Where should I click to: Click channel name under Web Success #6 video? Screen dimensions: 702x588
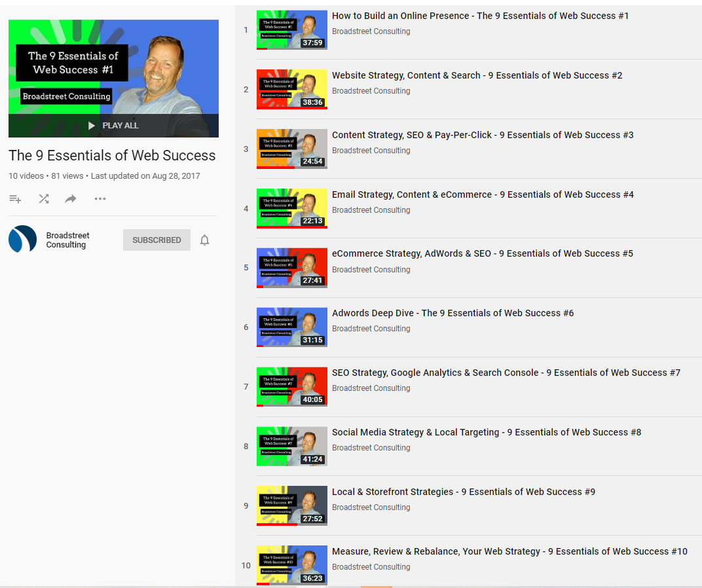[371, 329]
